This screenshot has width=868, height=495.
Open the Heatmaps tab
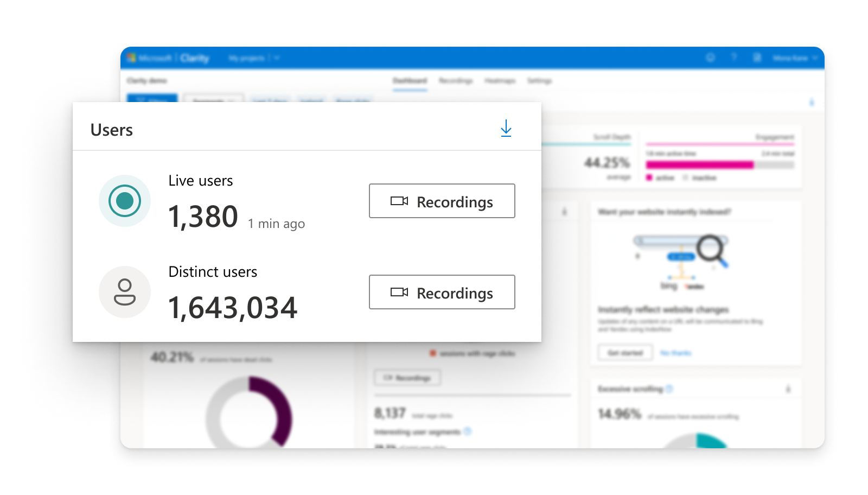(500, 81)
